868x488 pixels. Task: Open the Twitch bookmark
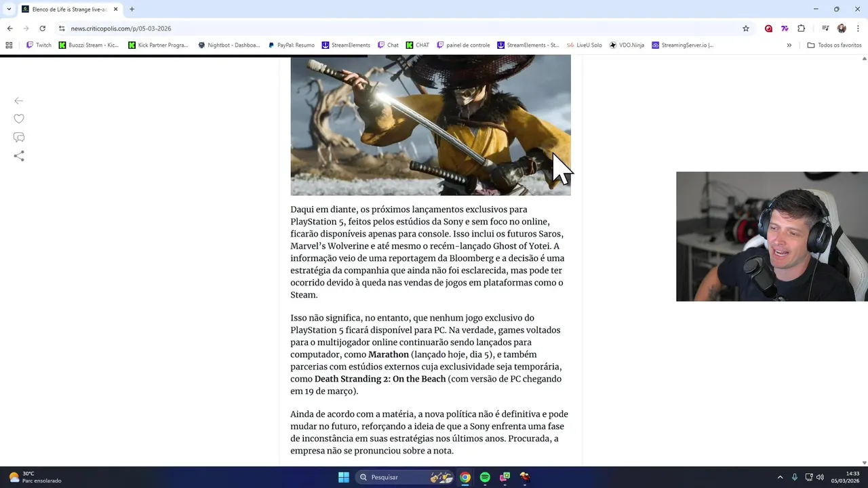coord(39,45)
